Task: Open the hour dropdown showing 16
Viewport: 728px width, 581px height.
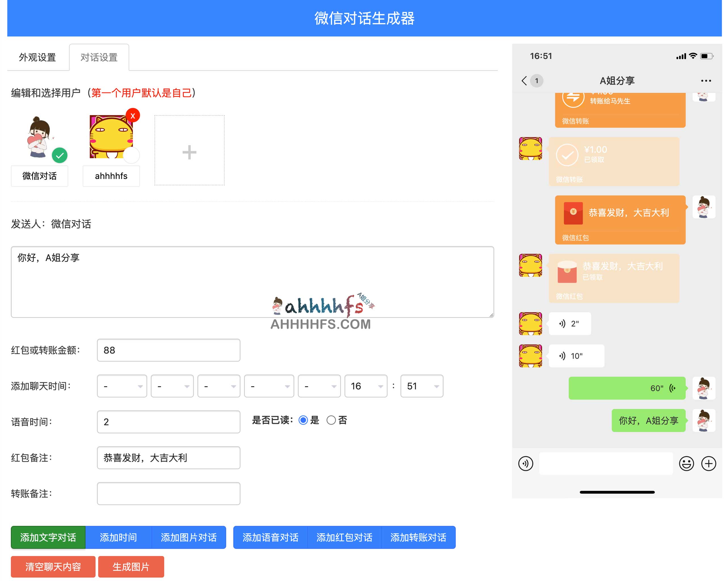Action: (365, 386)
